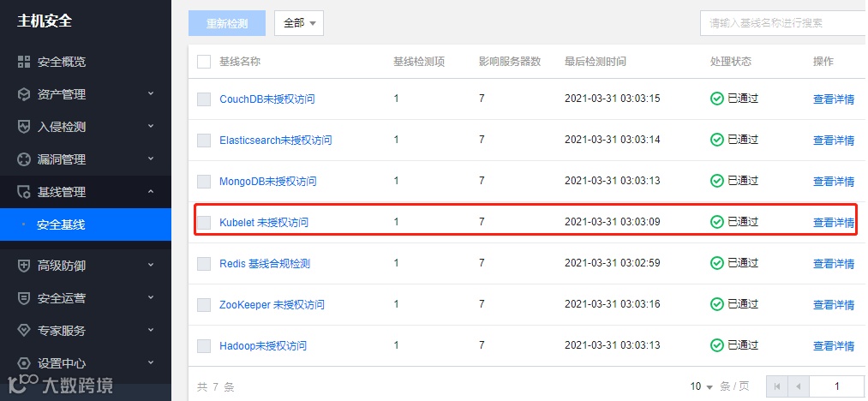Click 查看详情 for the MongoDB row
This screenshot has width=868, height=401.
point(834,182)
